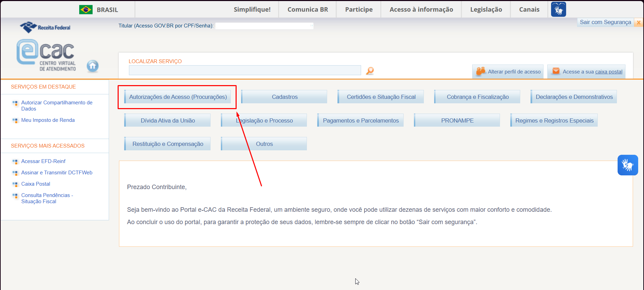Screen dimensions: 644x290
Task: Open Comunica BR in the top bar
Action: (x=308, y=10)
